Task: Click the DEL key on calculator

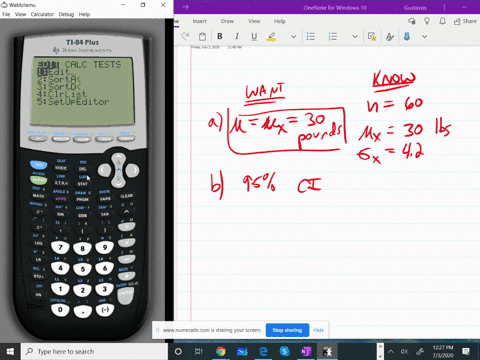Action: pyautogui.click(x=83, y=169)
